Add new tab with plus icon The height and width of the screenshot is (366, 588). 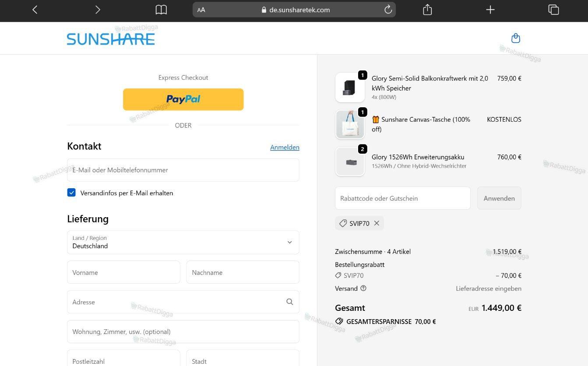click(x=490, y=10)
